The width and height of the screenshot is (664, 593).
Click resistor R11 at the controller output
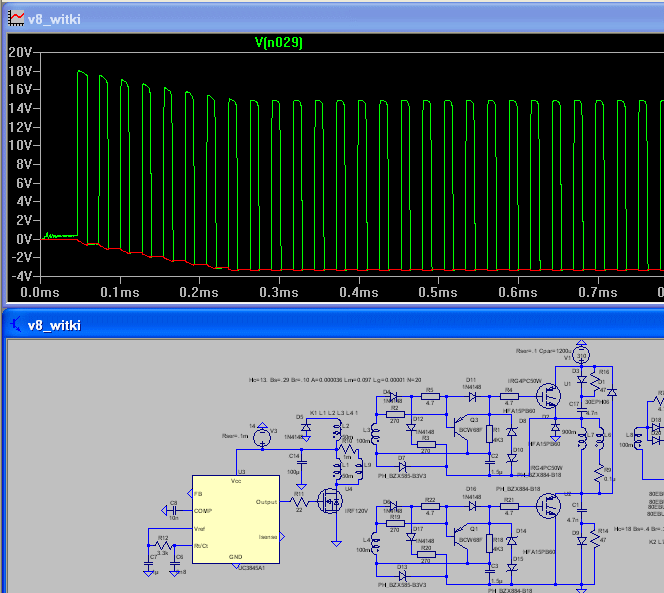click(298, 502)
